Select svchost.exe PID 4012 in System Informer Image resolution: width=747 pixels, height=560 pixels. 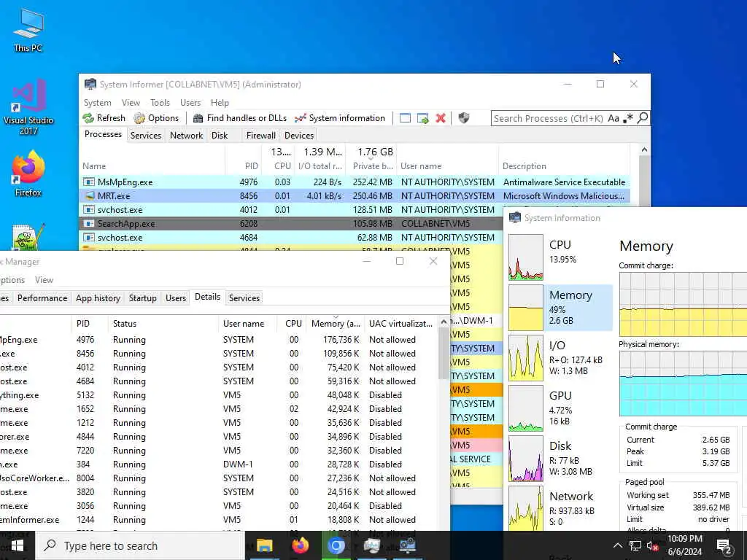coord(292,209)
